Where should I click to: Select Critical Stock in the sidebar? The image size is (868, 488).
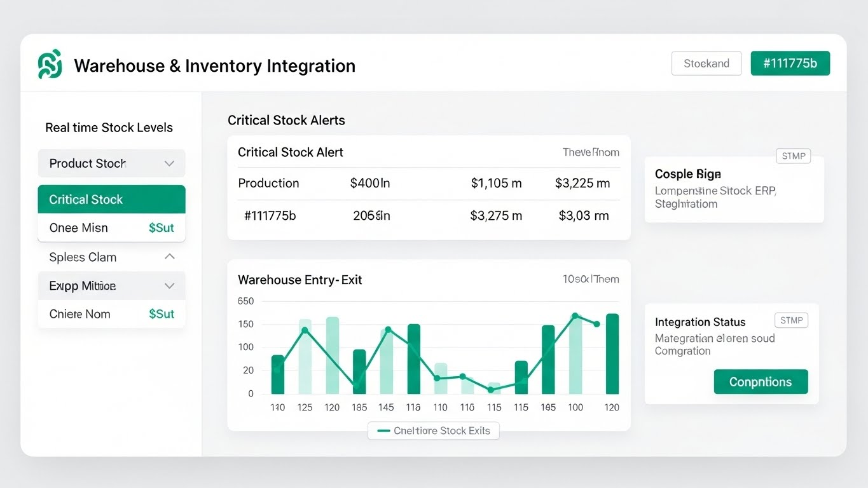click(x=111, y=199)
